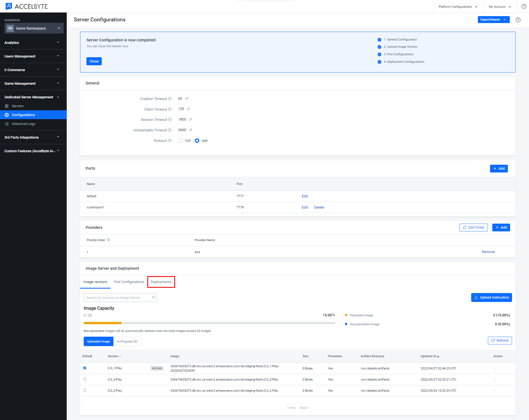Edit the Creation Timeout value pencil
529x420 pixels.
click(x=187, y=99)
